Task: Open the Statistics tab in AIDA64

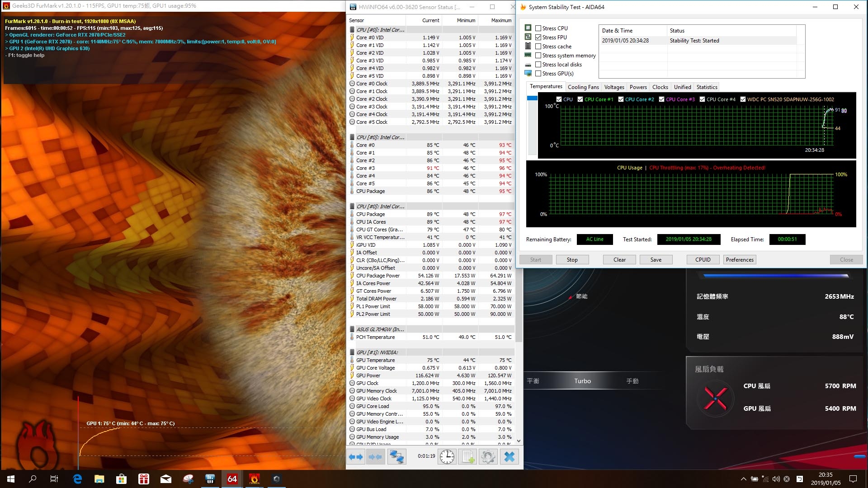Action: [707, 87]
